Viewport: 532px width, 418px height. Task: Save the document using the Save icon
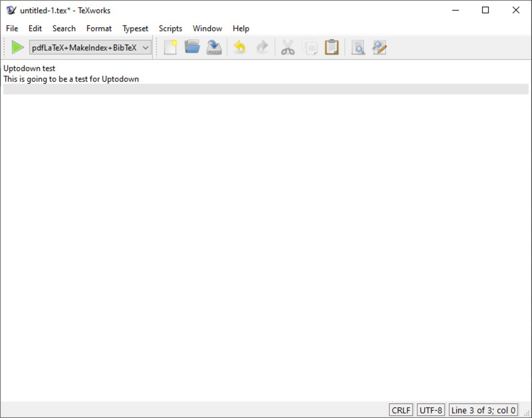[x=214, y=48]
